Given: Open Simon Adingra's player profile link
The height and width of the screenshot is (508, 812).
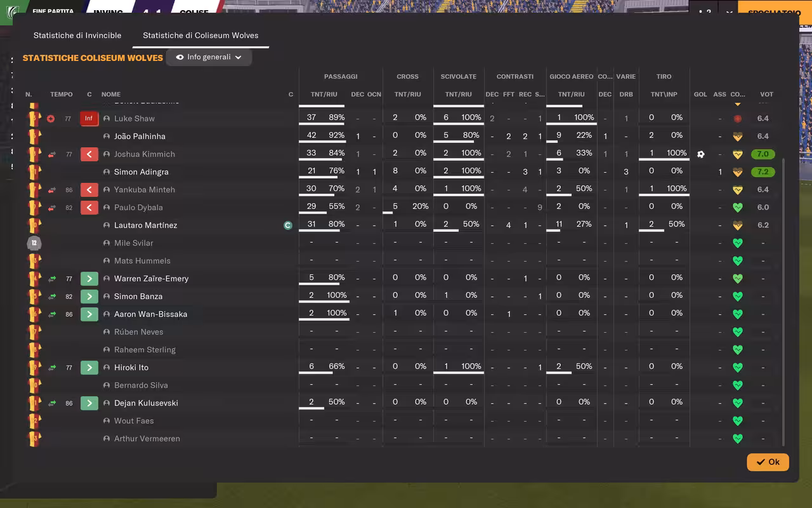Looking at the screenshot, I should 141,172.
